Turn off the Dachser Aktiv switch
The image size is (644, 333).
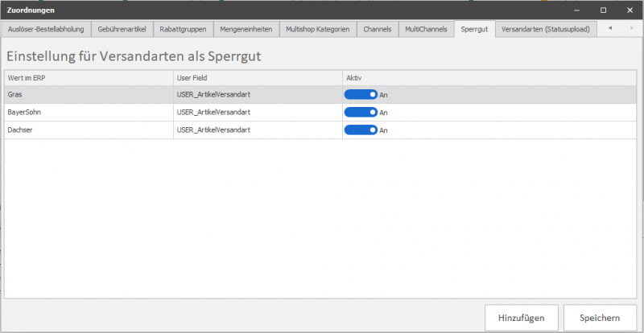[x=361, y=129]
